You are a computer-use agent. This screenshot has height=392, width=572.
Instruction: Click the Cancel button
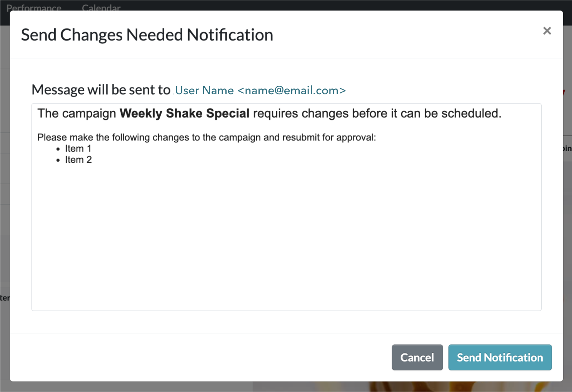tap(417, 357)
